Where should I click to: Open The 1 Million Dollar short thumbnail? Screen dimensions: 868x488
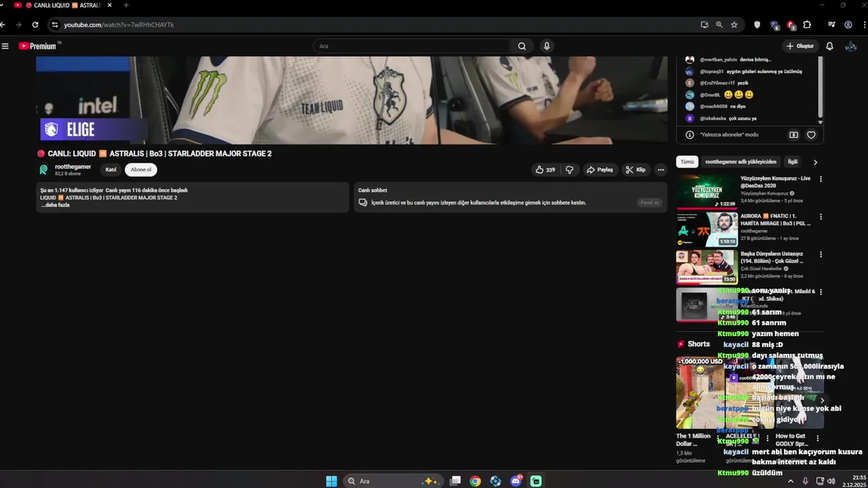pyautogui.click(x=700, y=393)
